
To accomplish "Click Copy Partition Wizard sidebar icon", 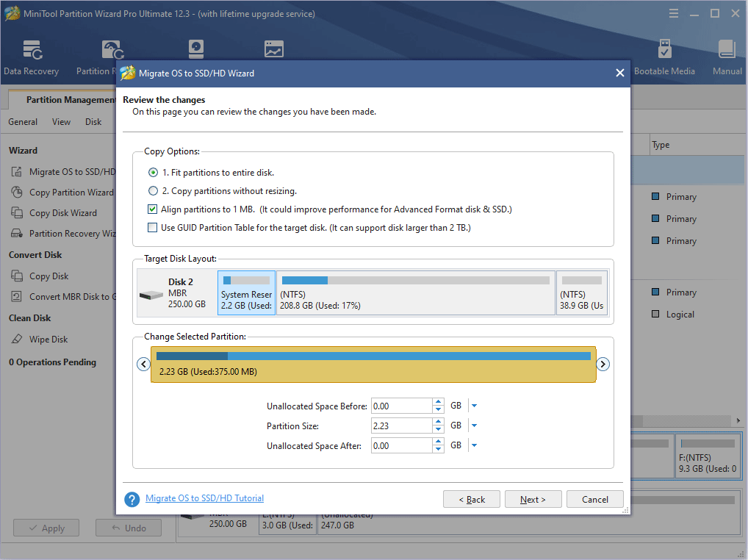I will [x=17, y=193].
